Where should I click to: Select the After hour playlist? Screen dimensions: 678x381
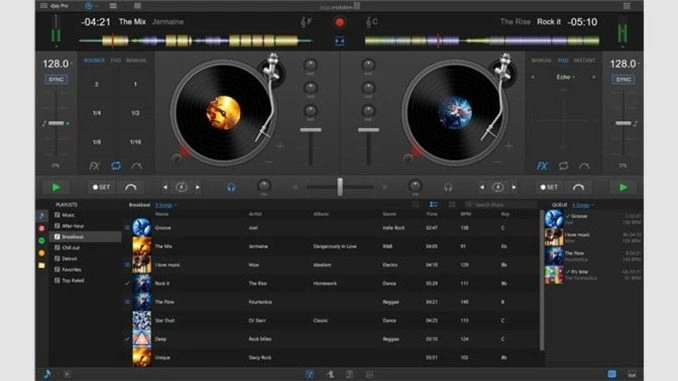(x=86, y=226)
